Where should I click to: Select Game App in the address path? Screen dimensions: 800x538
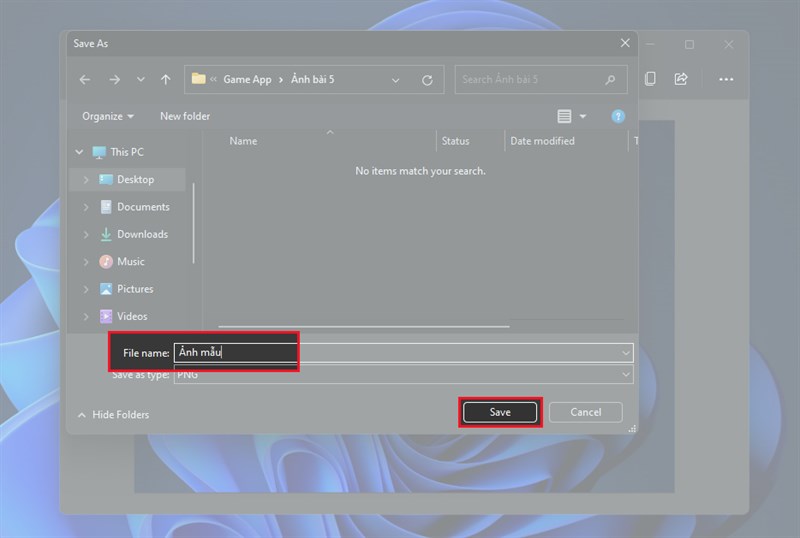pyautogui.click(x=247, y=80)
